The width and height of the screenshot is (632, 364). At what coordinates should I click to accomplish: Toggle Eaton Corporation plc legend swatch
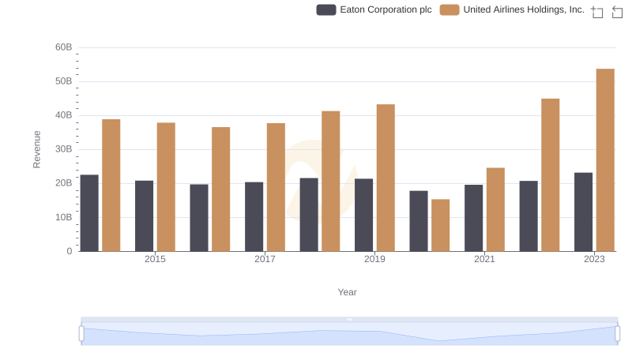click(x=326, y=9)
